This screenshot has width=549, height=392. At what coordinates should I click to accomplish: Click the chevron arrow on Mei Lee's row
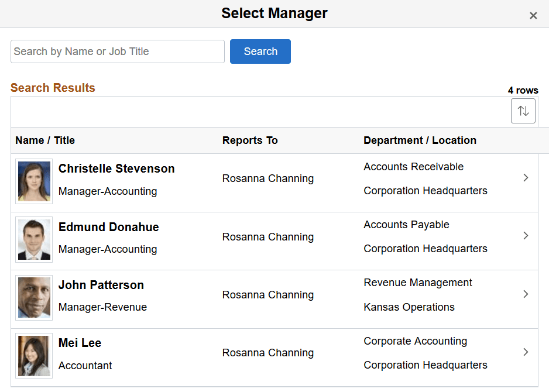click(x=526, y=352)
